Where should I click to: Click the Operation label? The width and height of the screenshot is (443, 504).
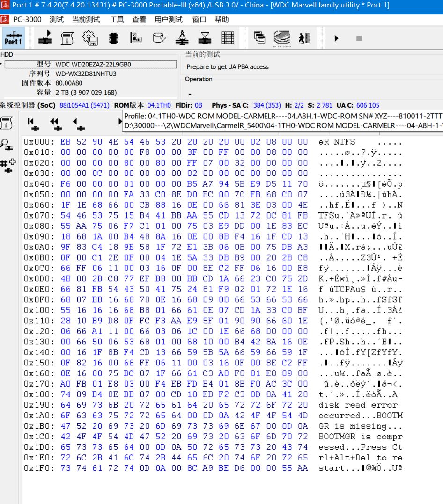199,79
